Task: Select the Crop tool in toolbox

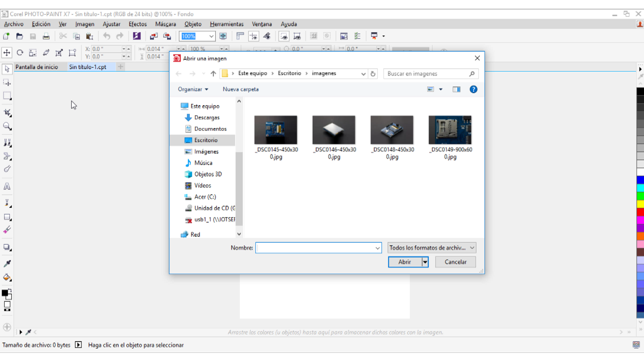Action: coord(7,113)
